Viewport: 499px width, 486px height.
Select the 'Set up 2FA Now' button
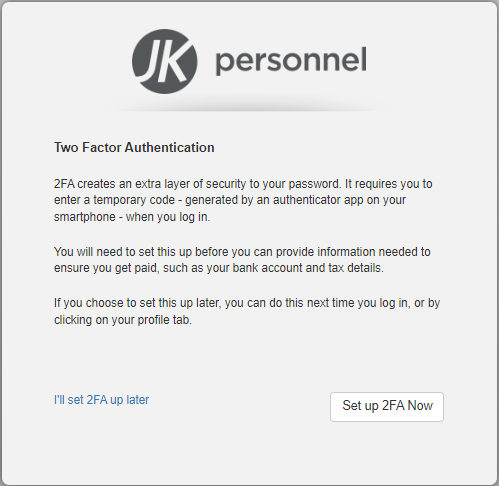click(387, 407)
